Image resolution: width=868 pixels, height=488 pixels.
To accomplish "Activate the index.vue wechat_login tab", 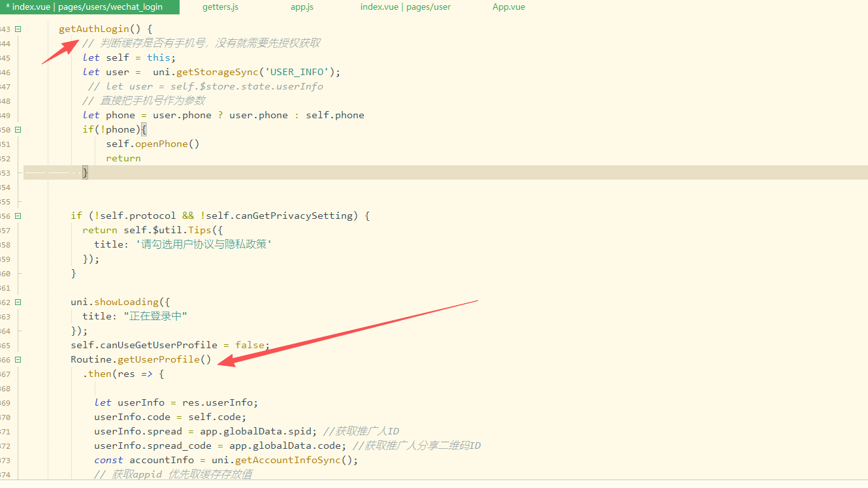I will tap(84, 7).
